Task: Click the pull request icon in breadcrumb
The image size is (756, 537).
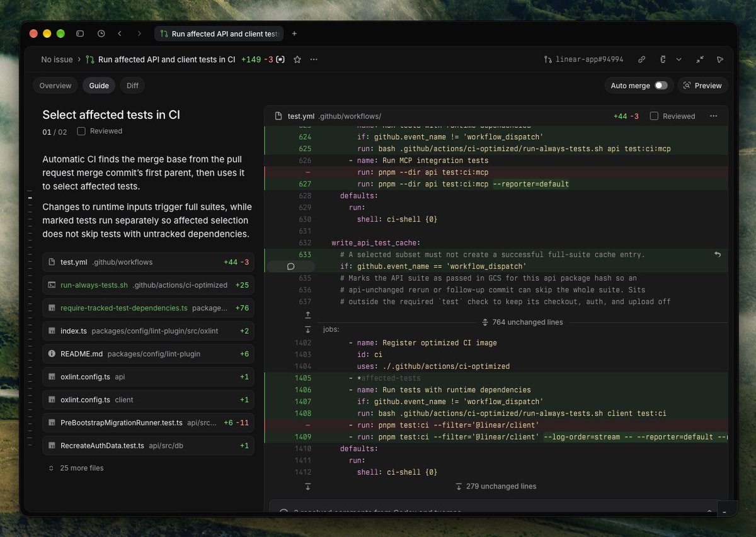Action: pos(90,59)
